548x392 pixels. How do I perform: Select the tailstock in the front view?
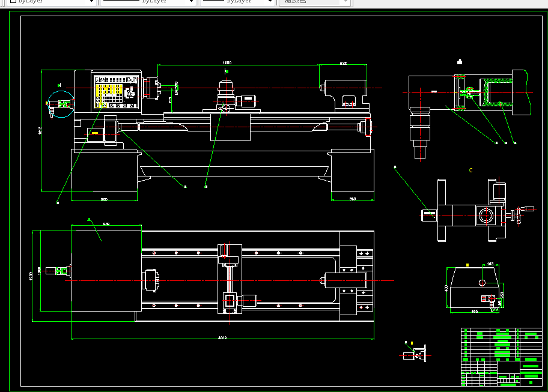[346, 96]
